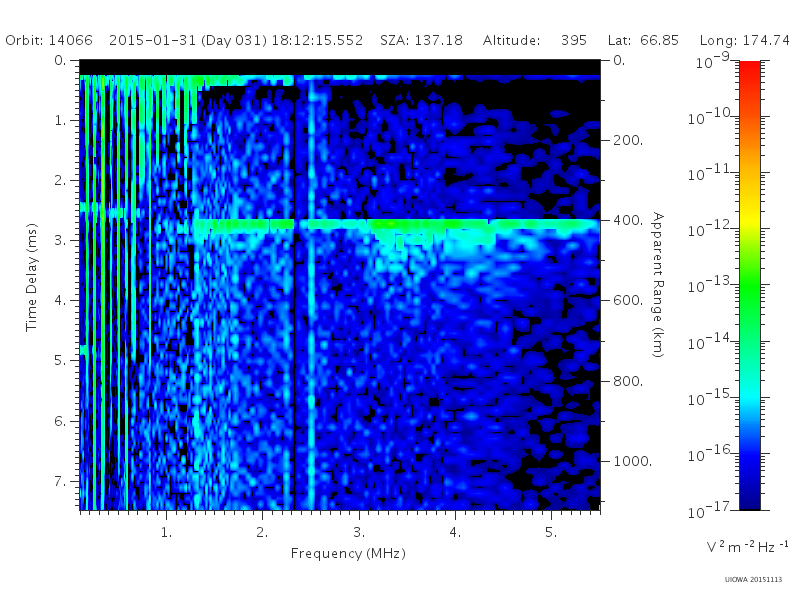Click the 200. apparent range tick label
Screen dimensions: 800x600
coord(628,140)
